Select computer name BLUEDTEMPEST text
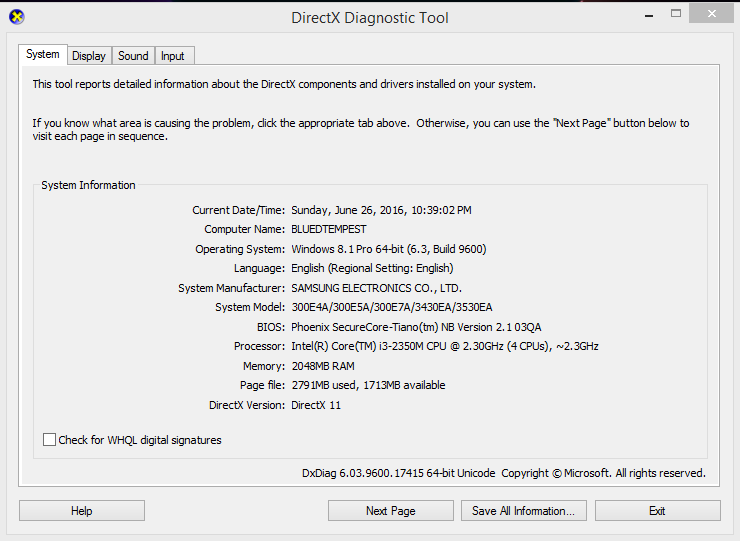 329,229
